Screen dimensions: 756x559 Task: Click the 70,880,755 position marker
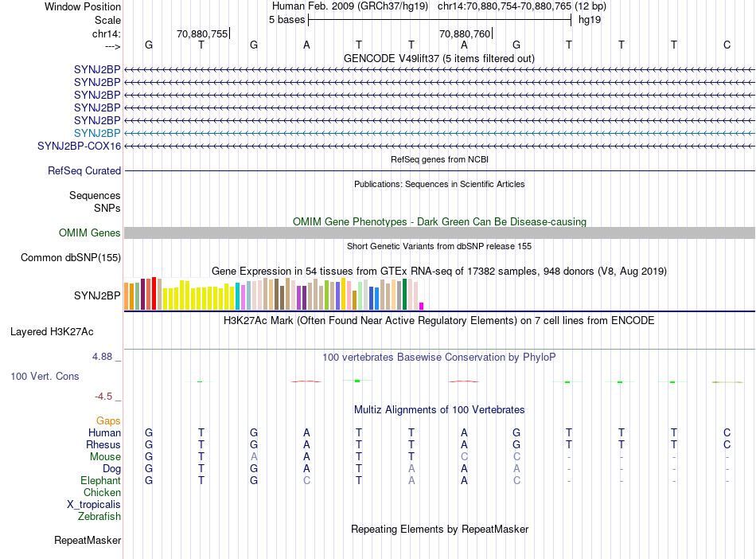[203, 33]
